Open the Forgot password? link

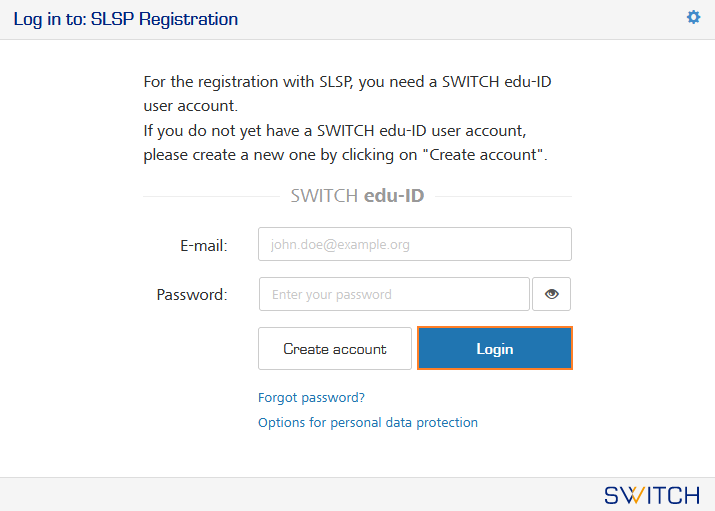[311, 397]
